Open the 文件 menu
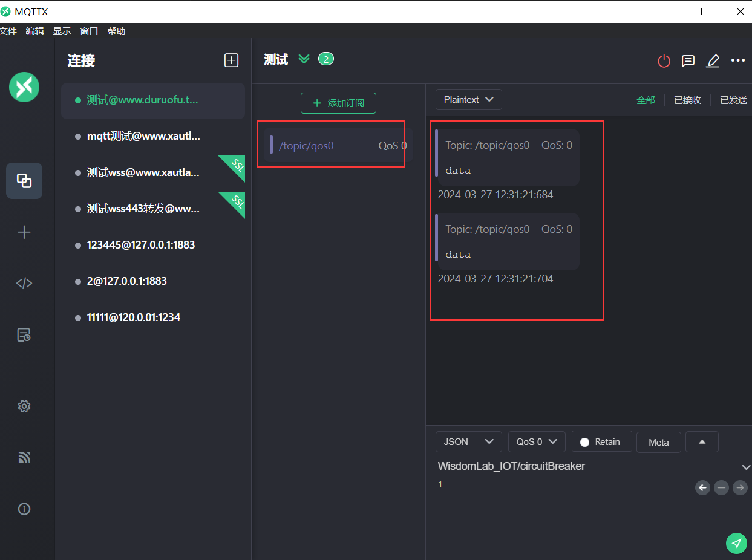Image resolution: width=752 pixels, height=560 pixels. 8,31
